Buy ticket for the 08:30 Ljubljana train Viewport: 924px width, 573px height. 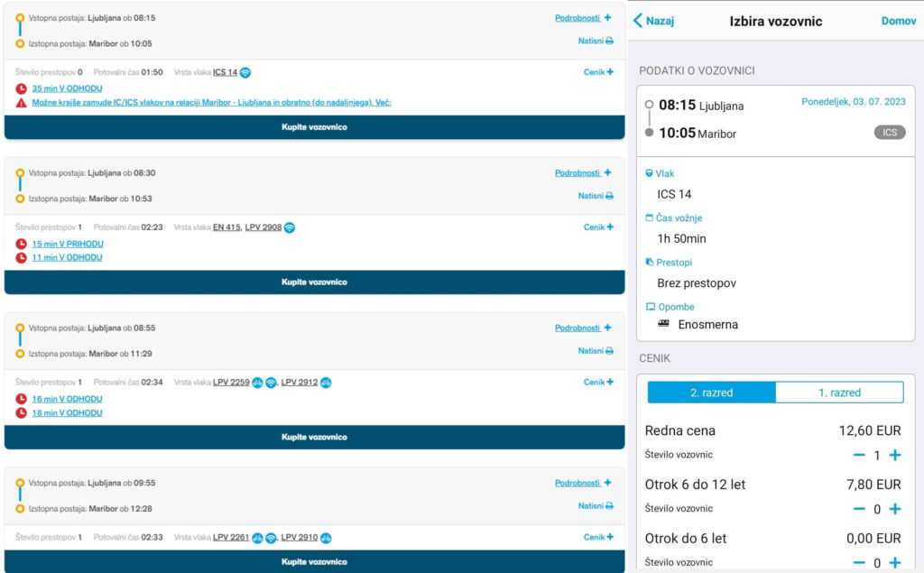coord(314,282)
